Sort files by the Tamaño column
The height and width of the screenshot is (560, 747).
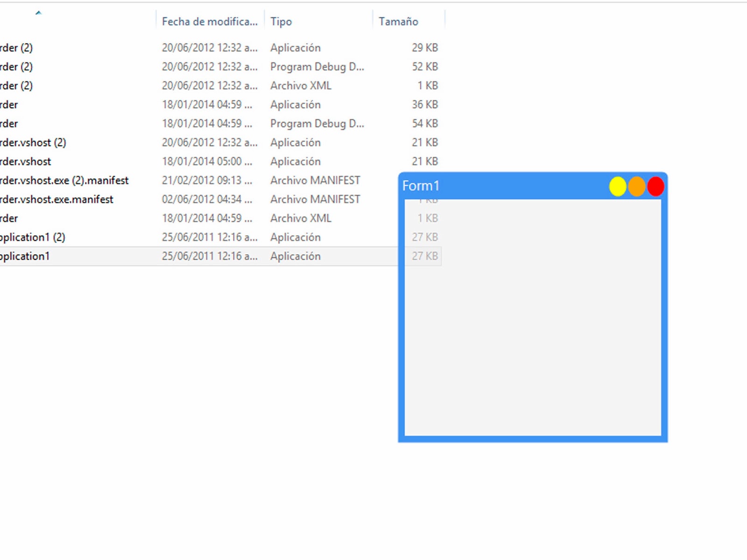point(399,21)
